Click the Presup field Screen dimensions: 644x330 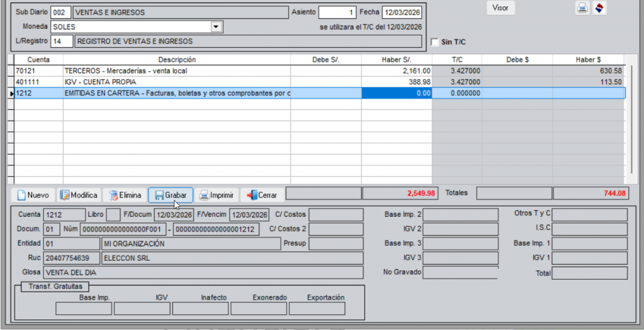(336, 244)
